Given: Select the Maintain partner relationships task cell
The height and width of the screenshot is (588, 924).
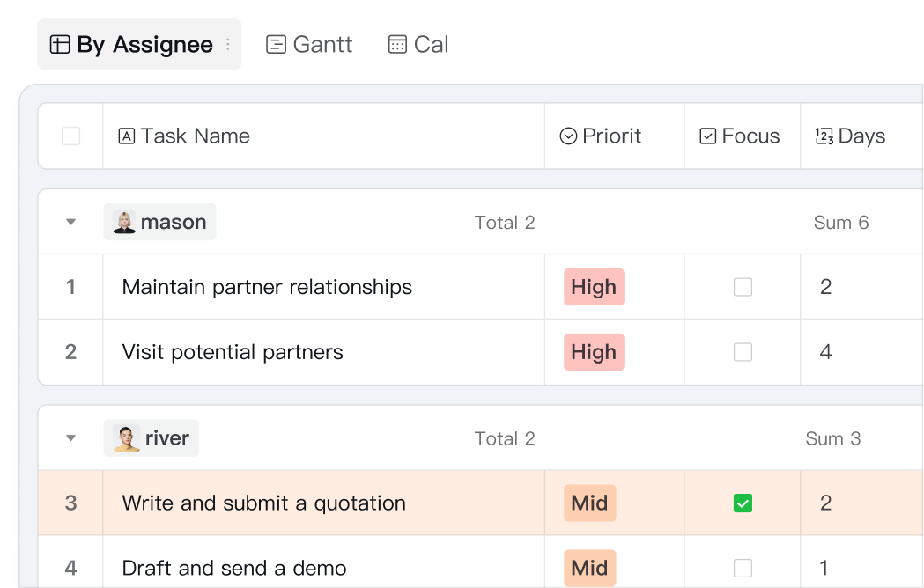Looking at the screenshot, I should (x=267, y=287).
